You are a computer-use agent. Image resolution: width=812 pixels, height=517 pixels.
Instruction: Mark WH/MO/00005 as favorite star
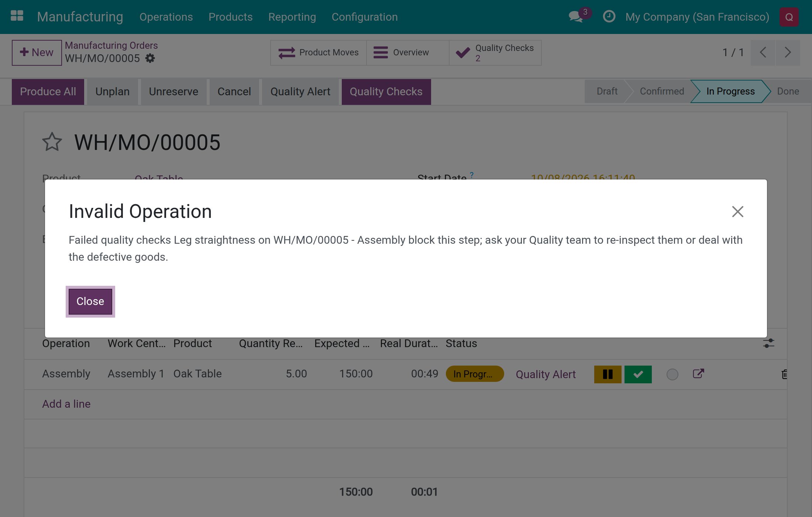click(x=52, y=142)
